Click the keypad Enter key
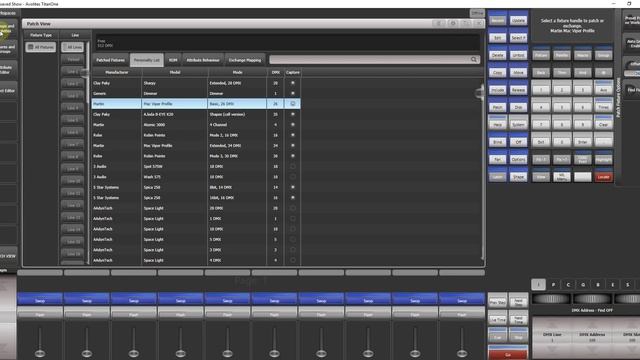This screenshot has width=640, height=360. [x=582, y=142]
